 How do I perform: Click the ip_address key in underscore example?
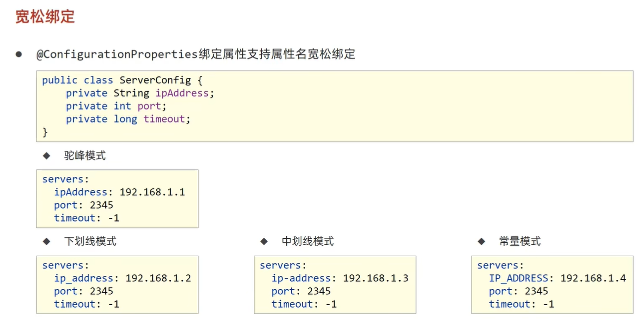click(84, 278)
